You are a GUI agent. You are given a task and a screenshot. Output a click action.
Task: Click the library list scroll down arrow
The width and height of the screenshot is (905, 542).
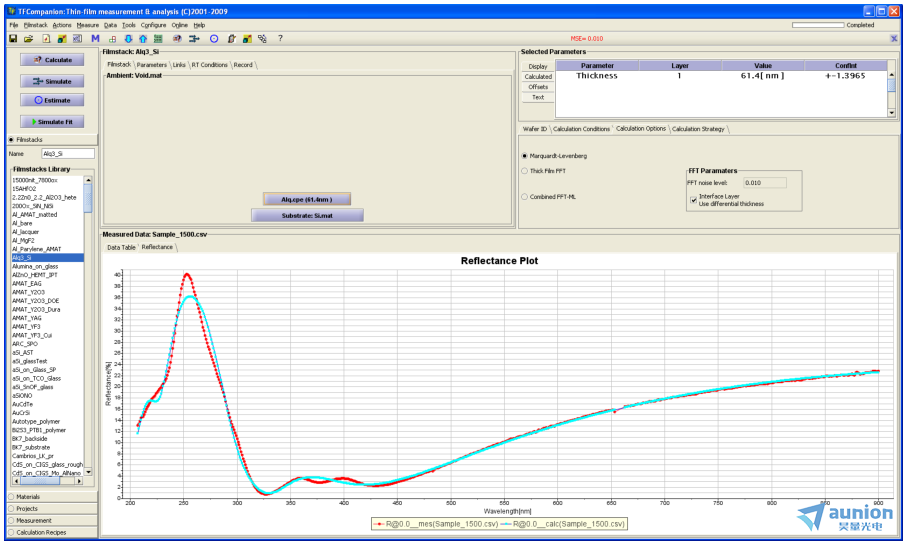(88, 472)
